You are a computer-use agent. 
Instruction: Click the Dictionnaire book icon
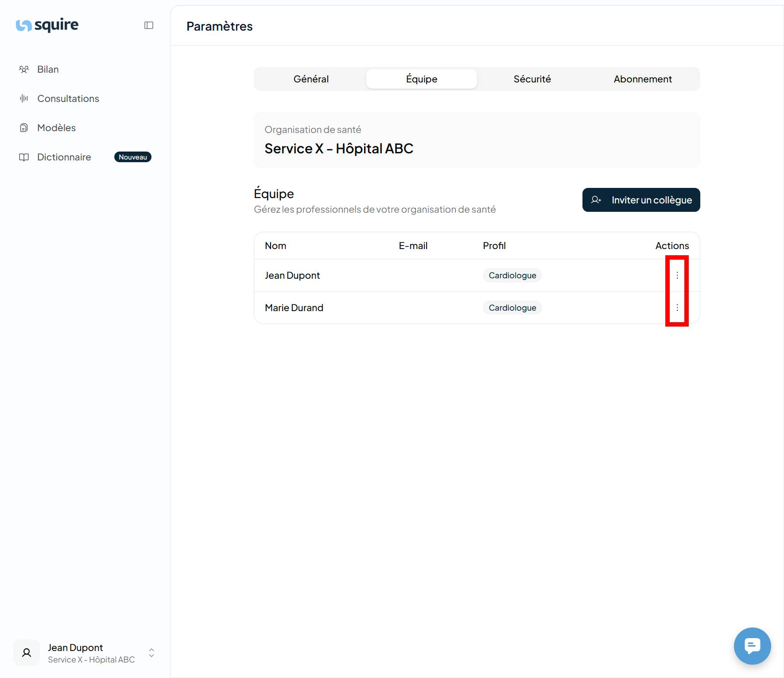click(24, 157)
